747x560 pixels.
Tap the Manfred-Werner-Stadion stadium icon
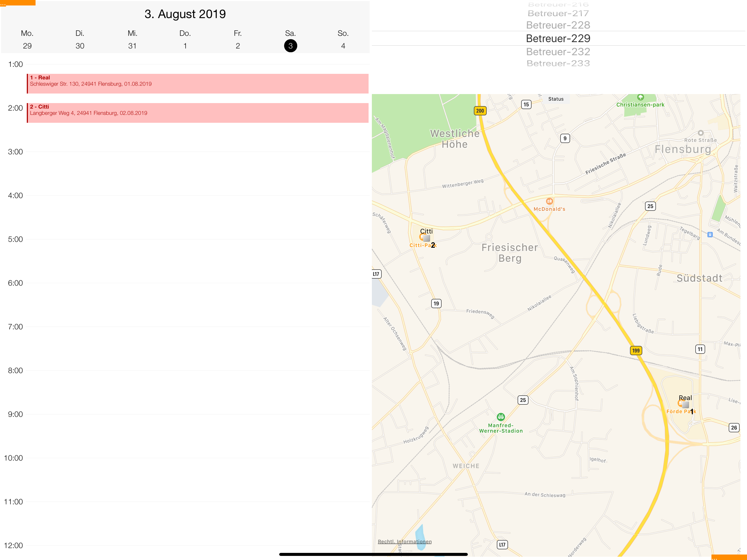coord(501,417)
